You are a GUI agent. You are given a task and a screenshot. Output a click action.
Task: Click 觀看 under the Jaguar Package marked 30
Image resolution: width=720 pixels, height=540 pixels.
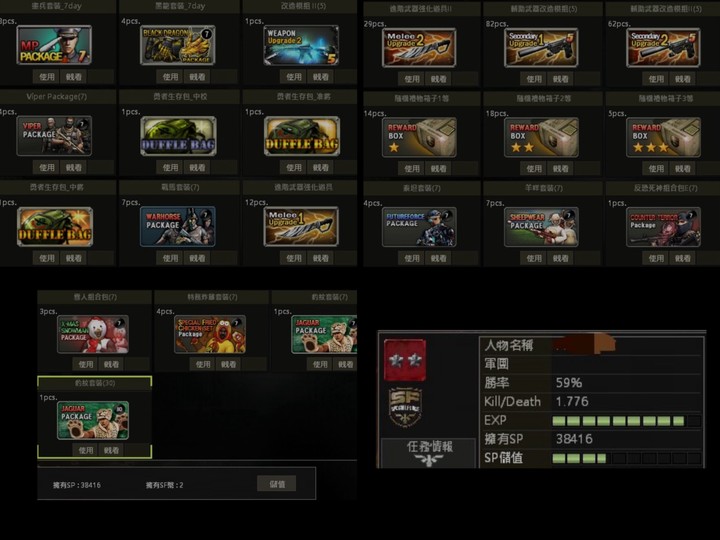(111, 450)
